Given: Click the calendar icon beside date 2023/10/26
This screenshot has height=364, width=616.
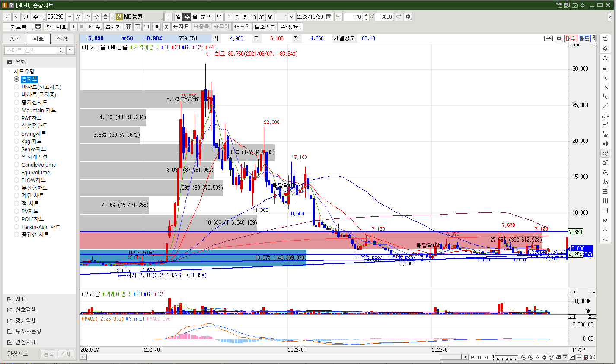Looking at the screenshot, I should click(x=329, y=17).
